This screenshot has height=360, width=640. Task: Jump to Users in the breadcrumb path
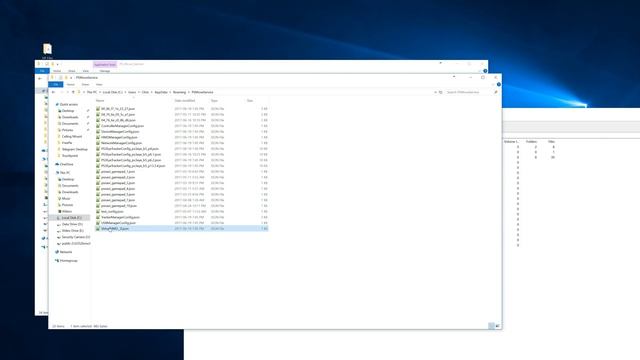(x=132, y=92)
